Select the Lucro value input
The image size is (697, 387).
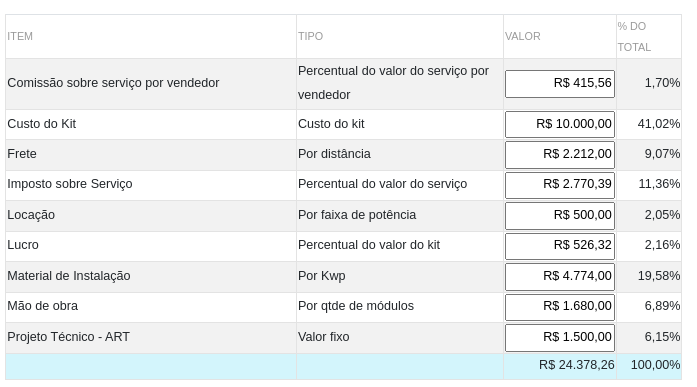click(x=560, y=246)
